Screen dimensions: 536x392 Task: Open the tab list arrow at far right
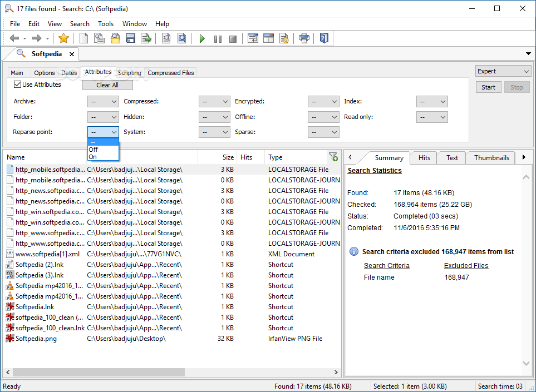click(528, 53)
